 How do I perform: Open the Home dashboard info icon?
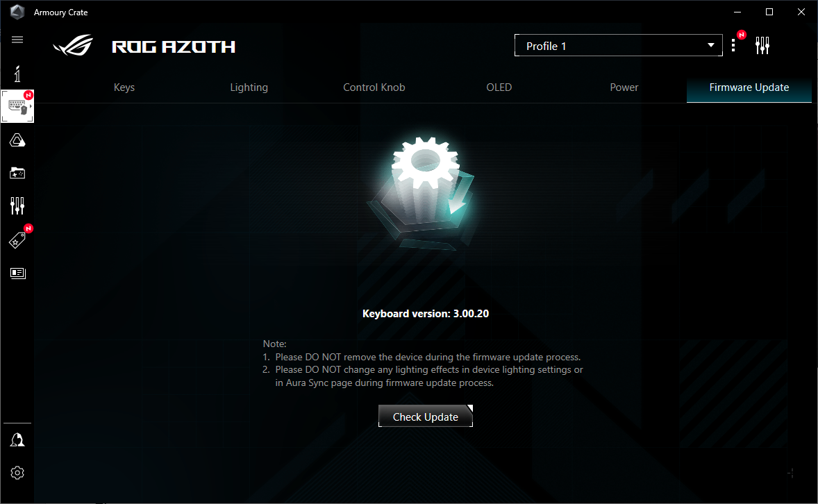[17, 74]
